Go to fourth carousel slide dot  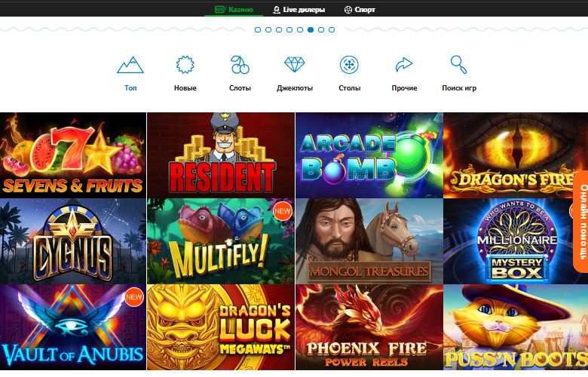pyautogui.click(x=289, y=29)
